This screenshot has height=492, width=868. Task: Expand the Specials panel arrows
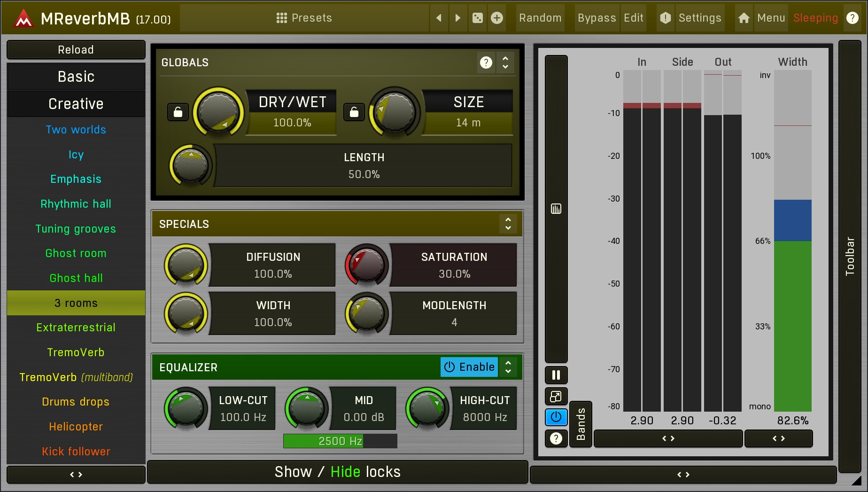508,224
